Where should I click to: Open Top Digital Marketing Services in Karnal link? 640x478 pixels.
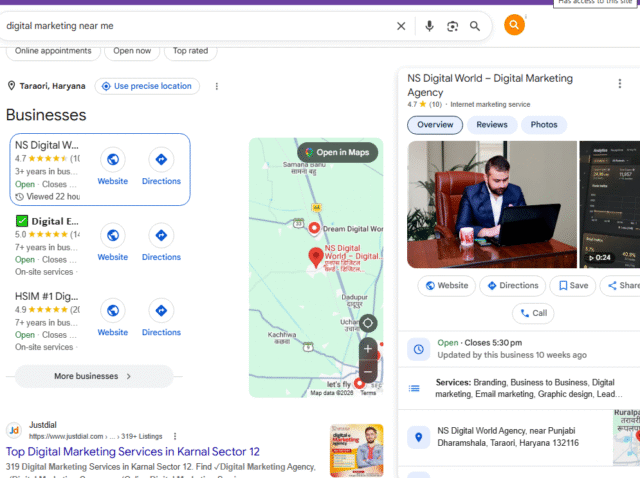coord(133,451)
